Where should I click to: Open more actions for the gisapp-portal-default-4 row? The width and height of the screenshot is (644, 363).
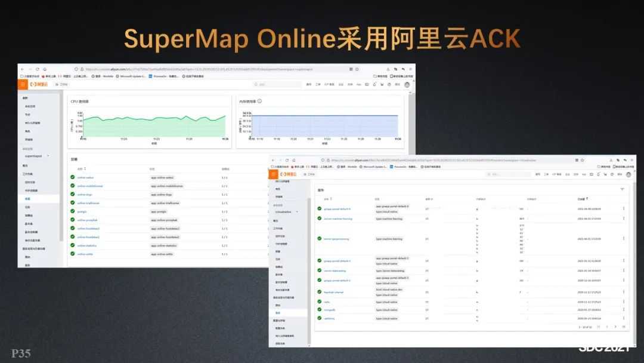(624, 209)
